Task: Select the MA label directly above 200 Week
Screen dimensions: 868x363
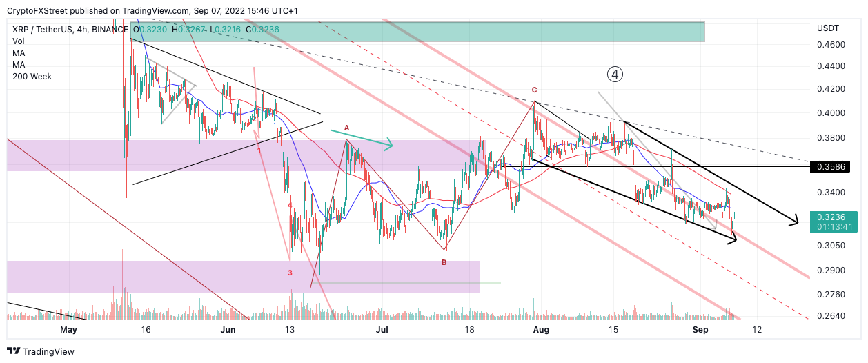Action: [x=19, y=65]
